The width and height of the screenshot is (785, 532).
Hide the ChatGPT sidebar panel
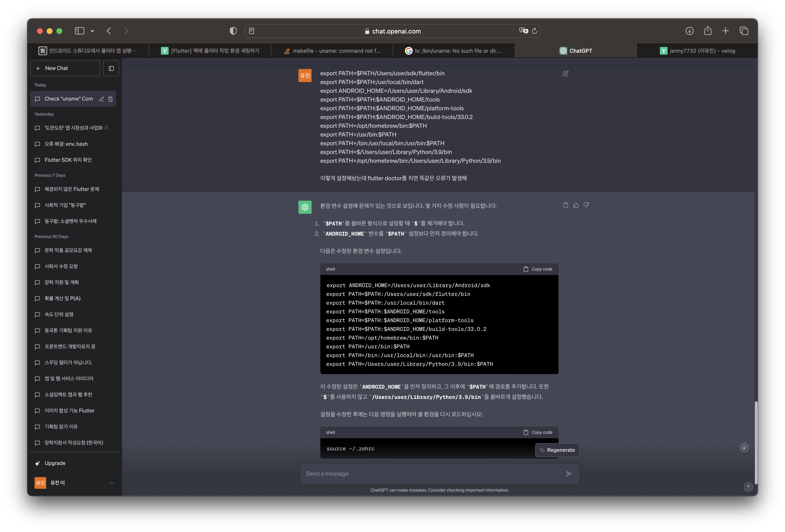(111, 68)
